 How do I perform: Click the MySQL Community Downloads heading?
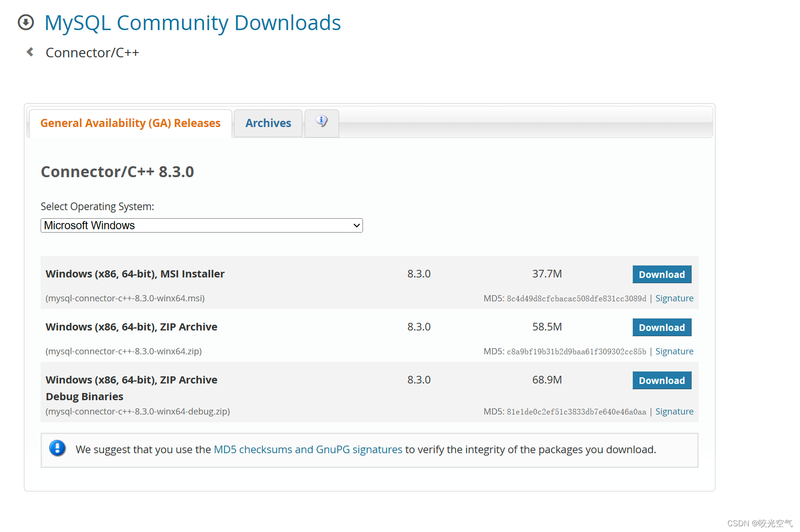(192, 23)
